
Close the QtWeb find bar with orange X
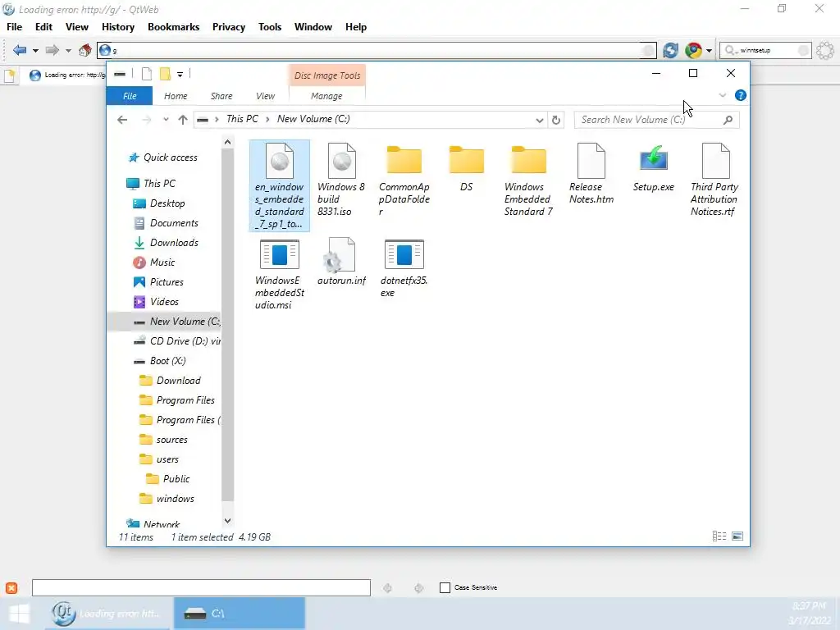[x=11, y=587]
